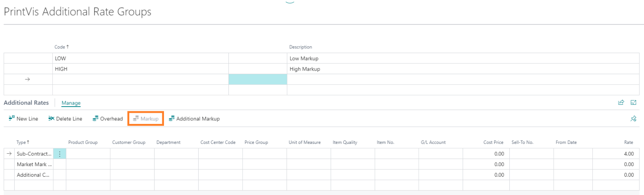Click the Sub-Contract row cost price 0.00
This screenshot has height=195, width=644.
499,154
